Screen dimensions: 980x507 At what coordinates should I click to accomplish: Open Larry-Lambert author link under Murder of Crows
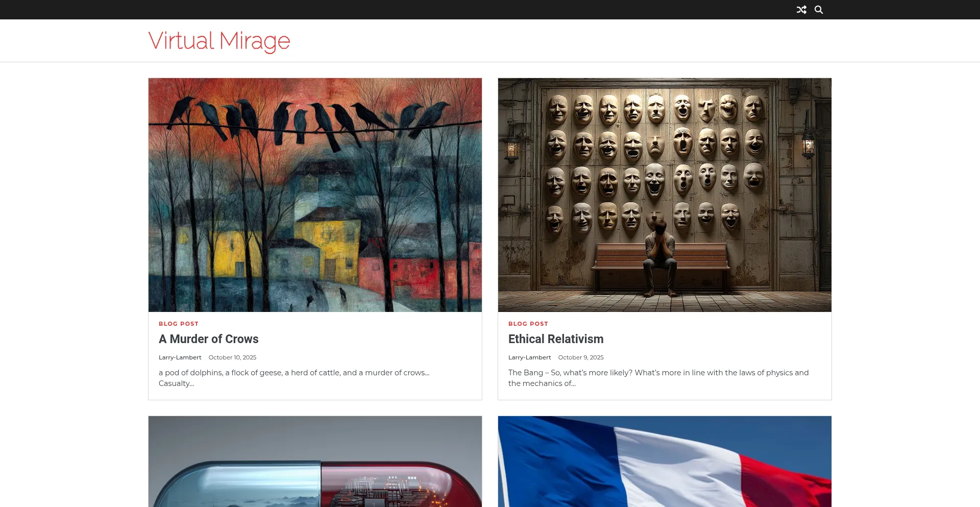pos(180,357)
